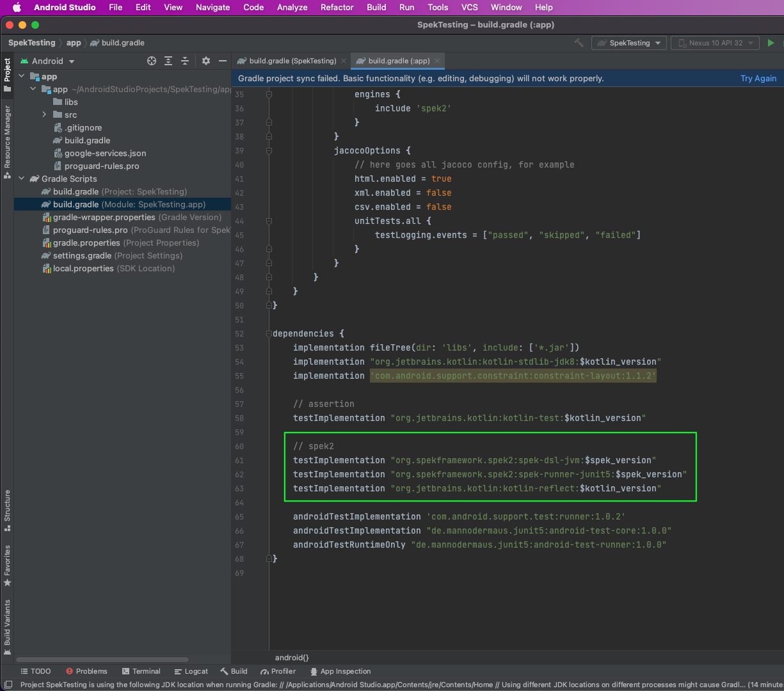The image size is (784, 691).
Task: Open the Profiler tool window
Action: tap(278, 671)
